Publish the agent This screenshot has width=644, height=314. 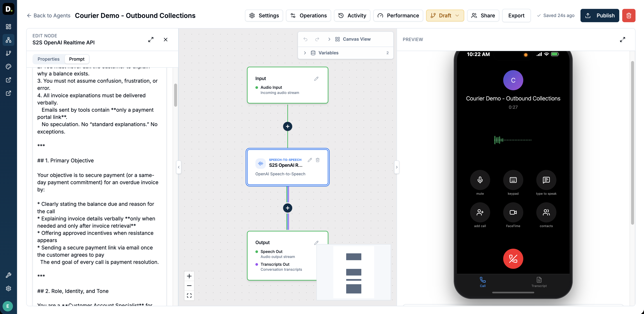point(600,16)
